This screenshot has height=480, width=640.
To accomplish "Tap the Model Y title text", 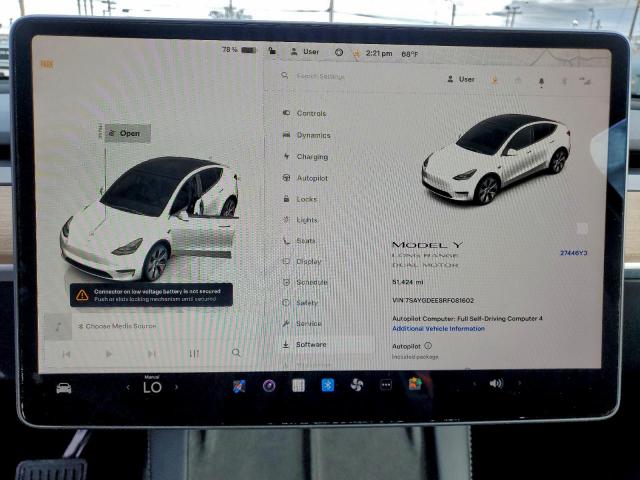I will point(427,245).
